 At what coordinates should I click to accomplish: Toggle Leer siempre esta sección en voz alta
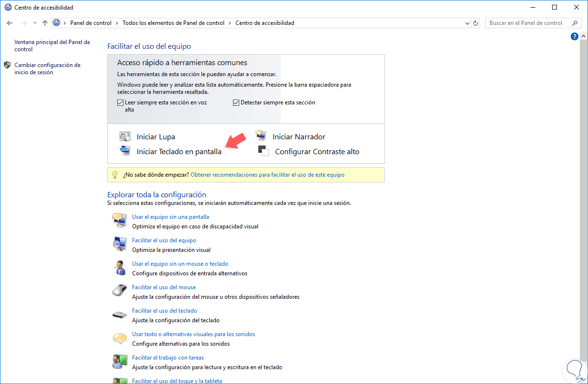click(120, 102)
